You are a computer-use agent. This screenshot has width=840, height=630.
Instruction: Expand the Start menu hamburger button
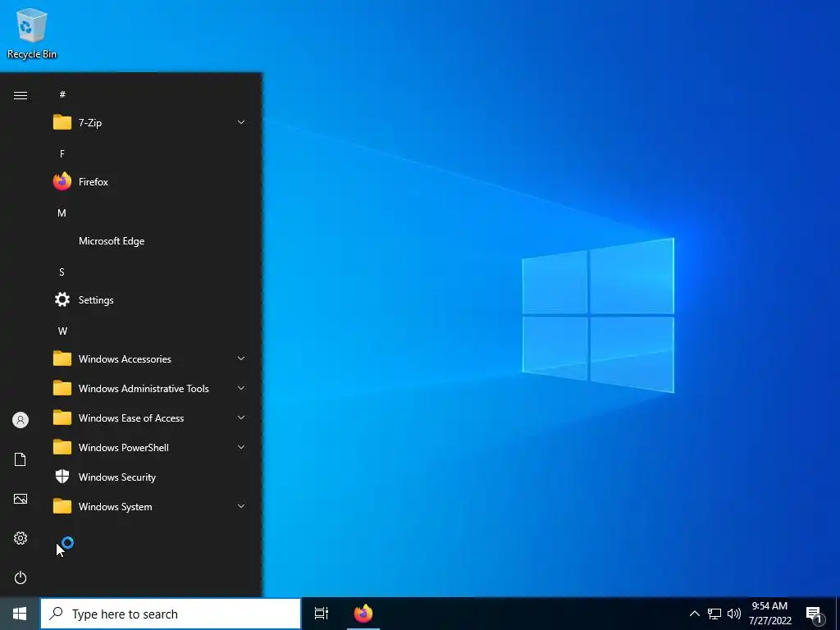pos(21,95)
